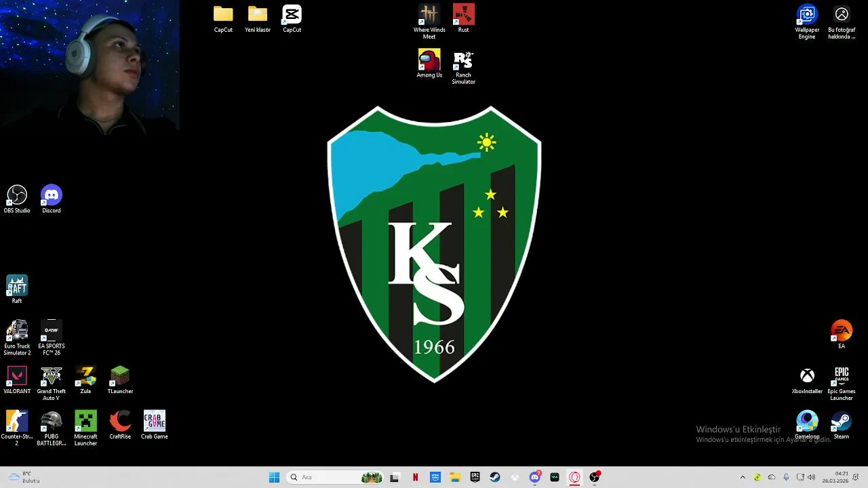Open the weather widget in the taskbar

pyautogui.click(x=24, y=477)
